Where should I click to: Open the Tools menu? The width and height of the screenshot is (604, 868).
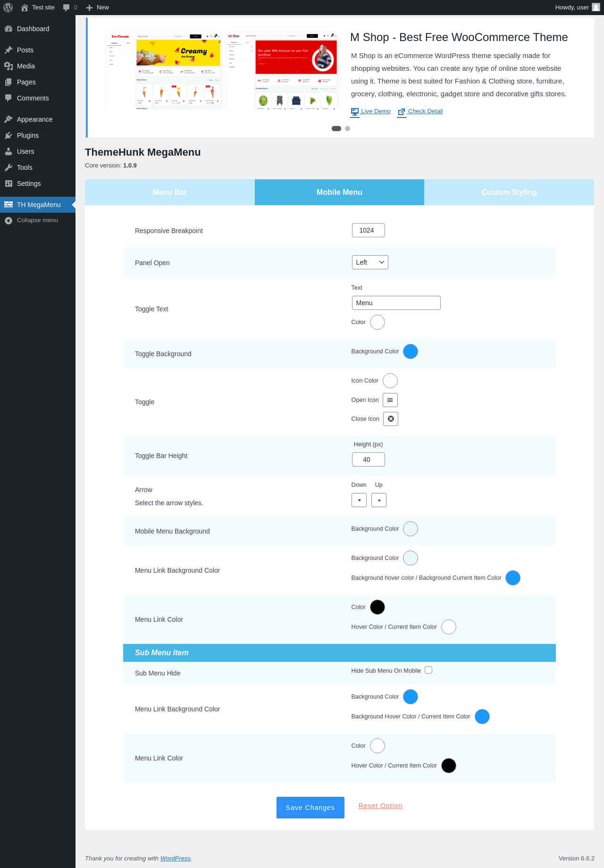click(x=38, y=167)
